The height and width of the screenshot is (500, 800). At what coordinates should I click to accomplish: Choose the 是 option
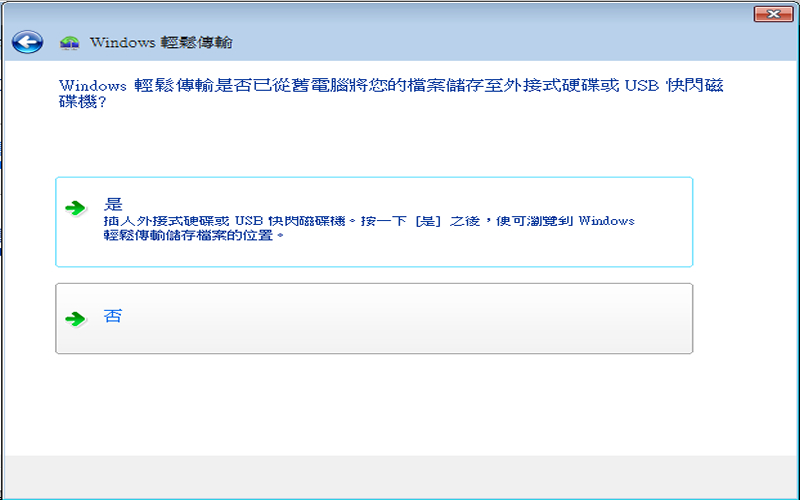click(374, 222)
